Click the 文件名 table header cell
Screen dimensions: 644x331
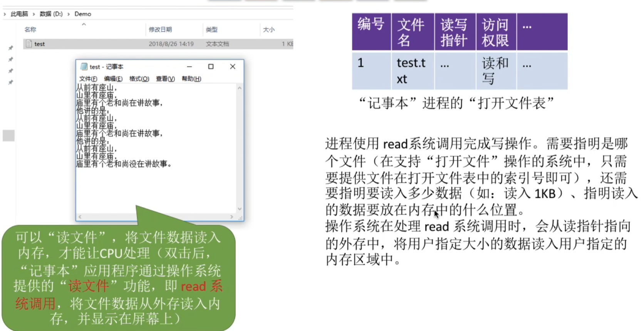pos(413,32)
